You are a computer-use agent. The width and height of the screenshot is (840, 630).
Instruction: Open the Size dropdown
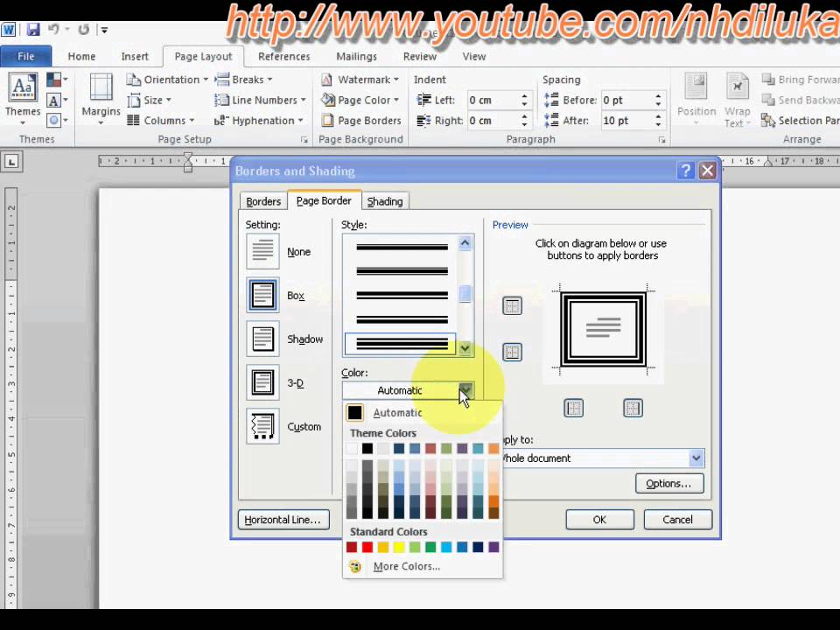(x=150, y=100)
